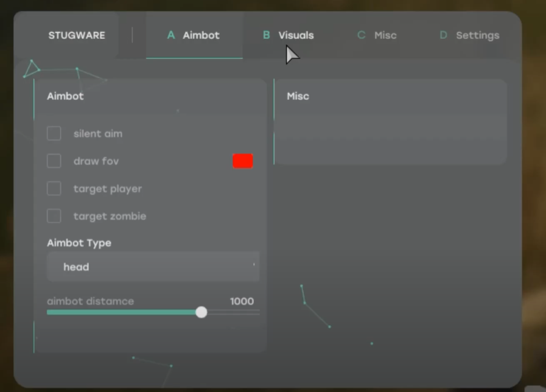Click the aimbot distamce label
Viewport: 546px width, 392px height.
coord(91,301)
